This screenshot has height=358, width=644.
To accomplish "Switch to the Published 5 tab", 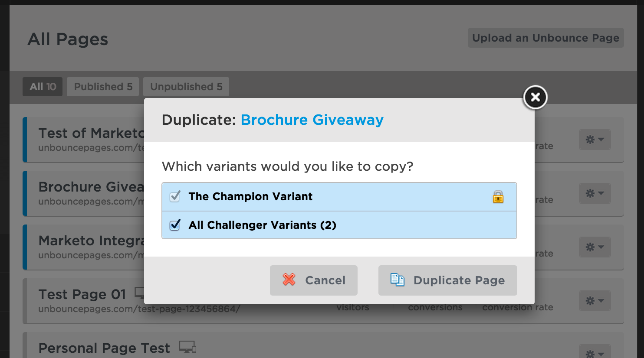I will (103, 87).
